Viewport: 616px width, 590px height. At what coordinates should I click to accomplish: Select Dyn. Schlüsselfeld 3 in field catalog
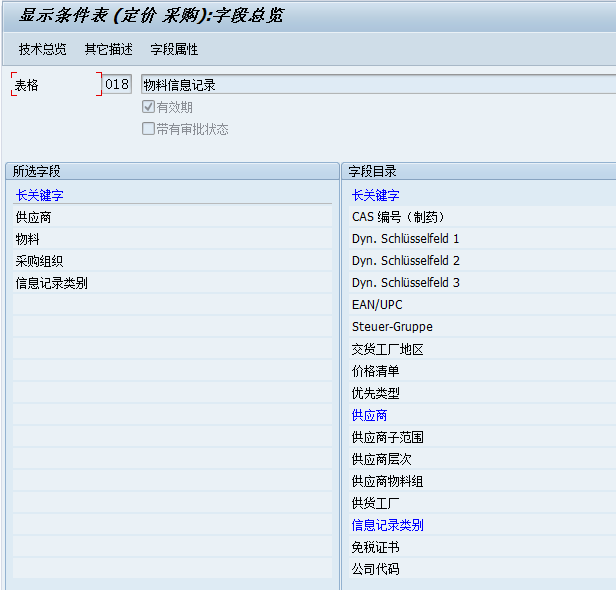point(482,283)
